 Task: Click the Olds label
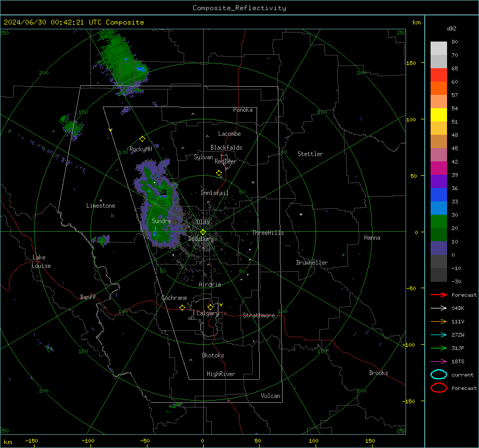click(203, 222)
